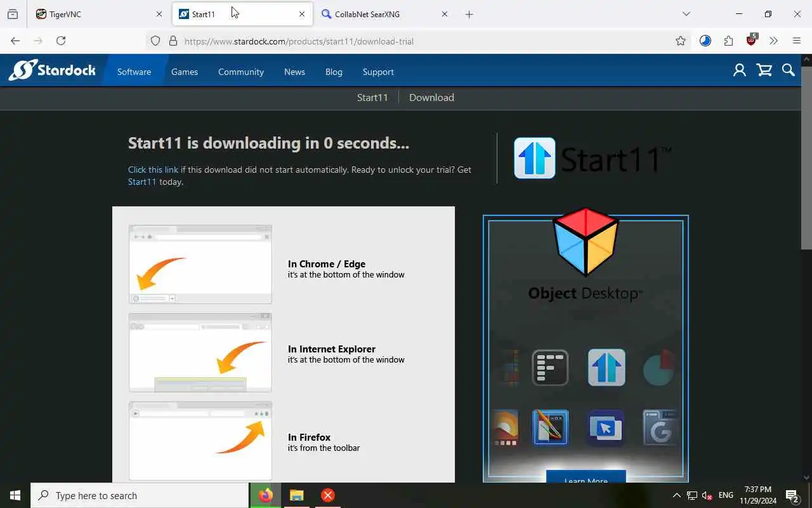Click the ENG language indicator
The width and height of the screenshot is (812, 508).
click(x=726, y=495)
